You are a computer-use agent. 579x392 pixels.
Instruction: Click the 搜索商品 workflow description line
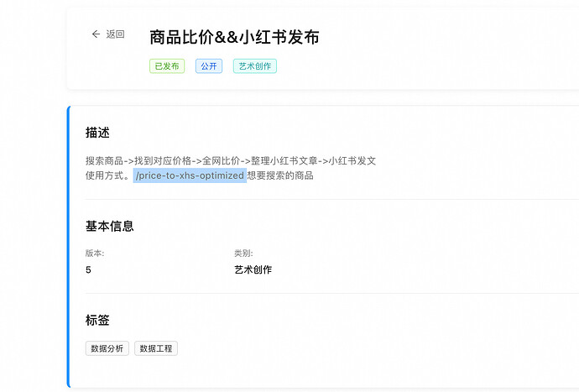[231, 160]
